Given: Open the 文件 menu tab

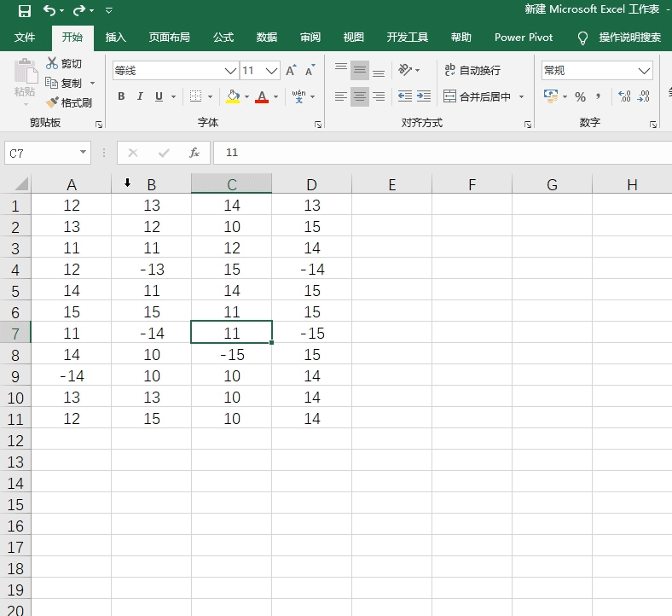Looking at the screenshot, I should pos(25,38).
